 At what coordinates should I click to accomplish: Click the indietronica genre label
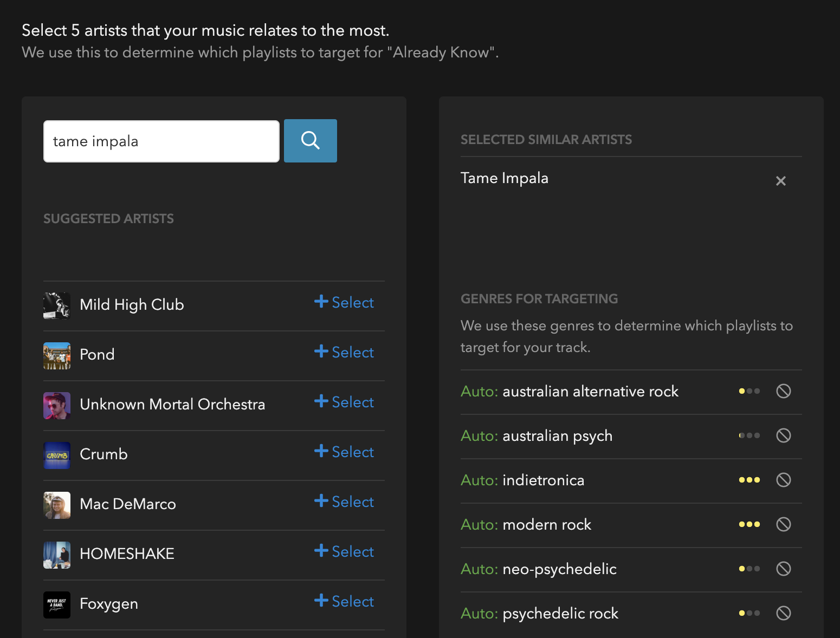[x=544, y=480]
